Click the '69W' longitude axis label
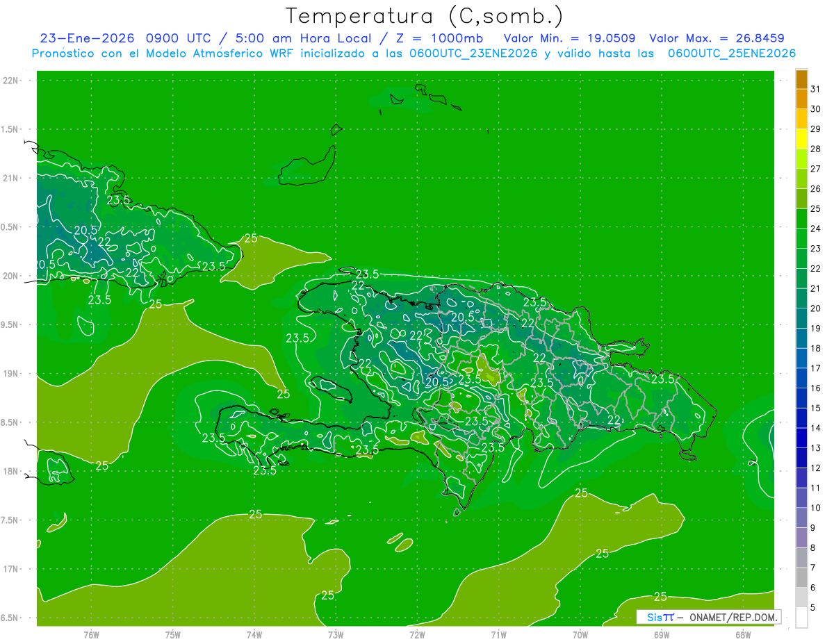834x644 pixels. tap(662, 634)
